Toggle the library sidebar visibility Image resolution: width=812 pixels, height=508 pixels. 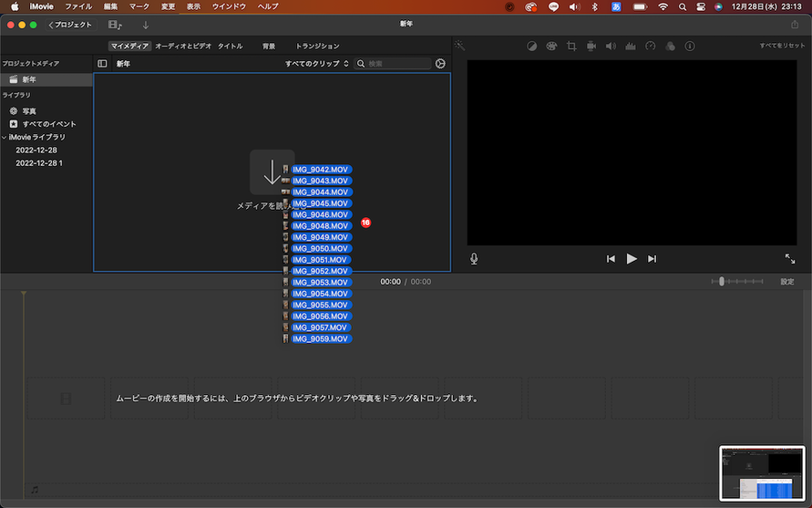pyautogui.click(x=102, y=64)
